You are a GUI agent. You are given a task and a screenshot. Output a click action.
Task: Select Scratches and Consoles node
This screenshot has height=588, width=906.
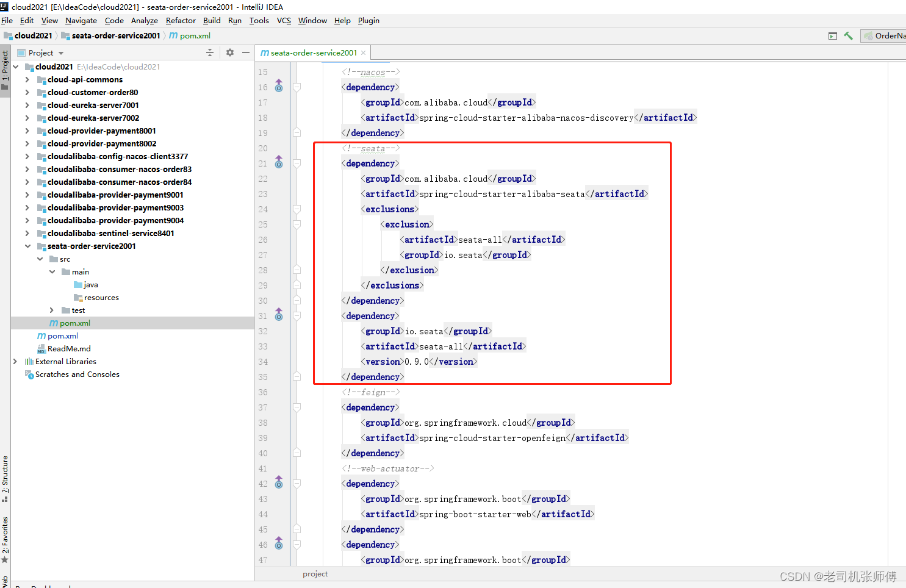[77, 375]
